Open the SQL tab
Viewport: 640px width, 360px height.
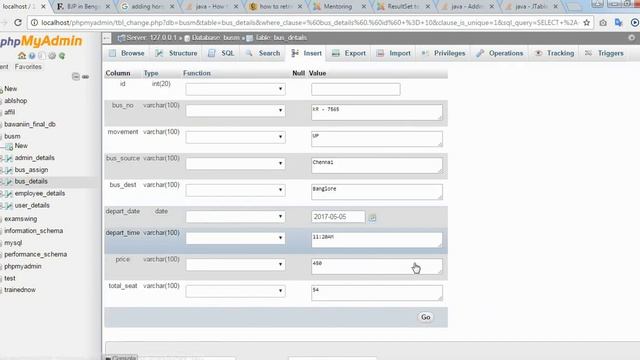coord(221,53)
